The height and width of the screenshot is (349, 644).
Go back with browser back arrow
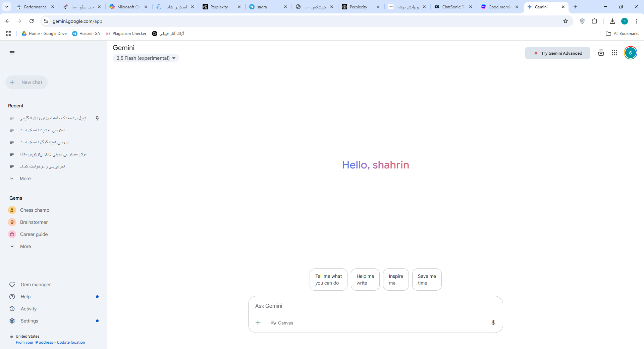[7, 21]
